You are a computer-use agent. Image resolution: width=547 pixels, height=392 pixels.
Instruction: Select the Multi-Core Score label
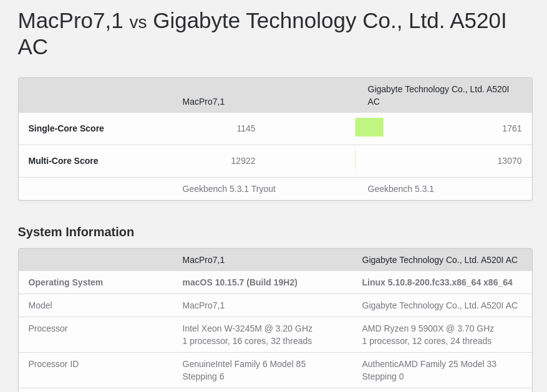pos(63,161)
